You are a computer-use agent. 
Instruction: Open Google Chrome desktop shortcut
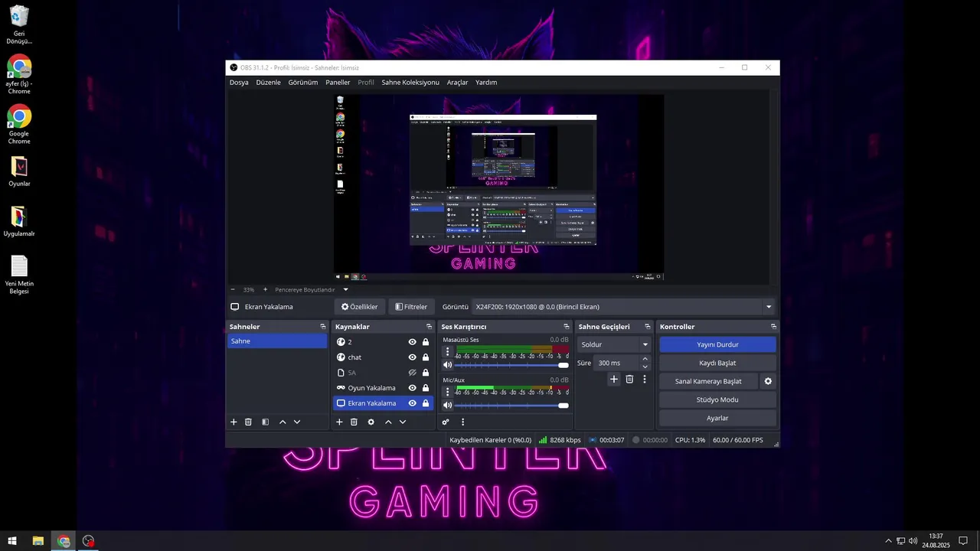[x=19, y=124]
